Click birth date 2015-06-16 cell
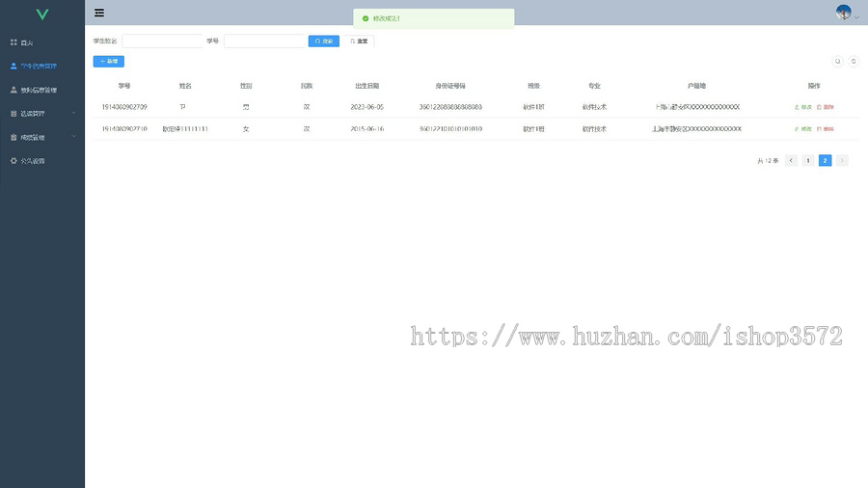The image size is (868, 488). click(x=367, y=129)
